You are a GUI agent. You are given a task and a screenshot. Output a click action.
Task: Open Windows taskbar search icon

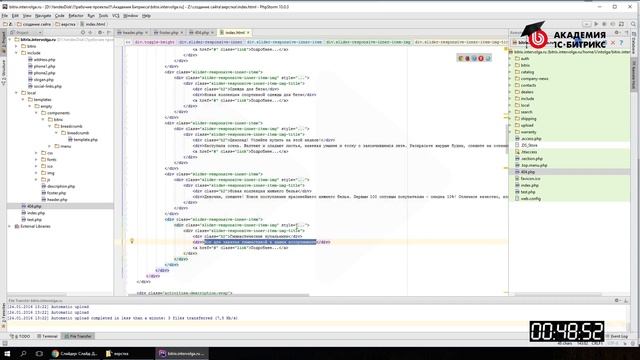click(23, 353)
